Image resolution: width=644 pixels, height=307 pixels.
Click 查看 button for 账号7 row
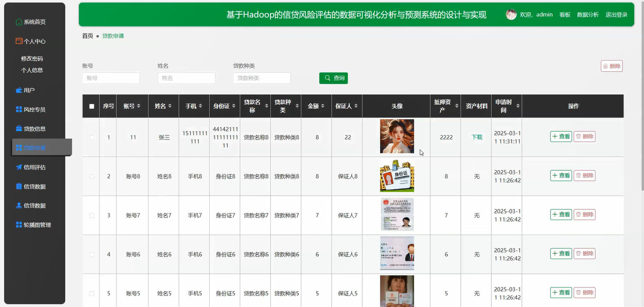[561, 215]
